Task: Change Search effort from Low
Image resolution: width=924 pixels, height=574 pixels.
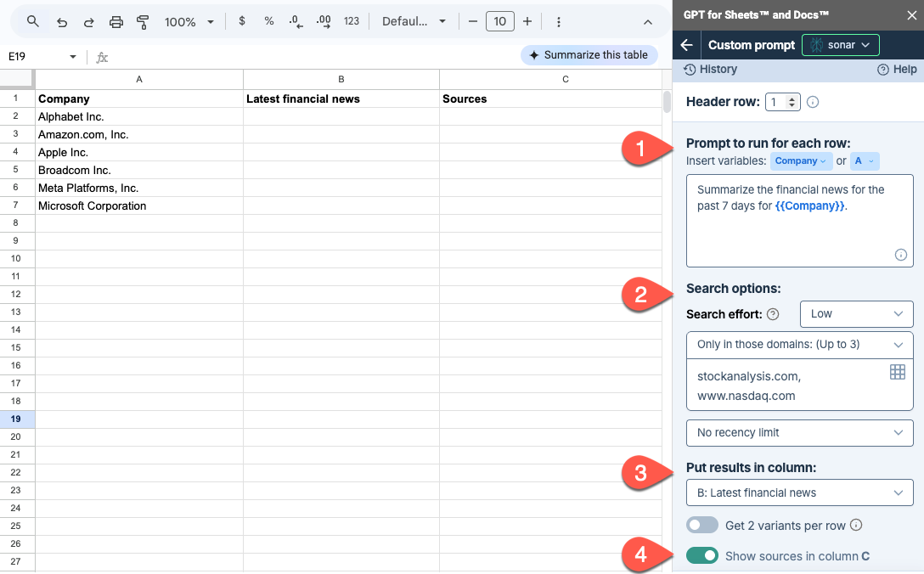Action: 856,314
